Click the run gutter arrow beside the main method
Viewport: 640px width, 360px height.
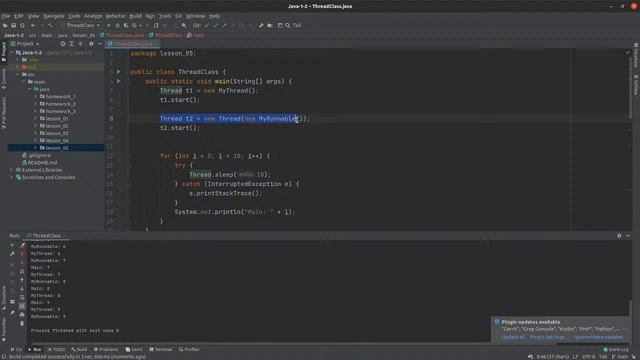point(119,81)
